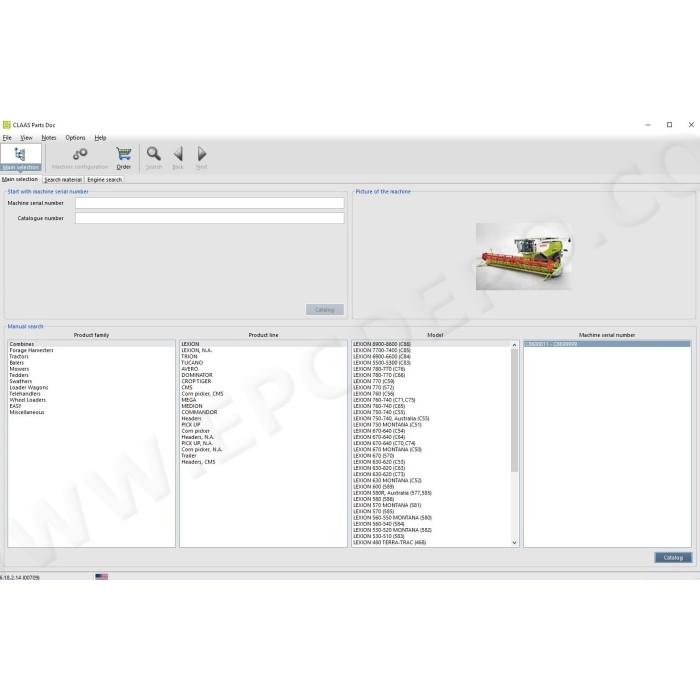This screenshot has height=700, width=700.
Task: Select LEXION 750-740, Australia (C55) model
Action: point(431,419)
